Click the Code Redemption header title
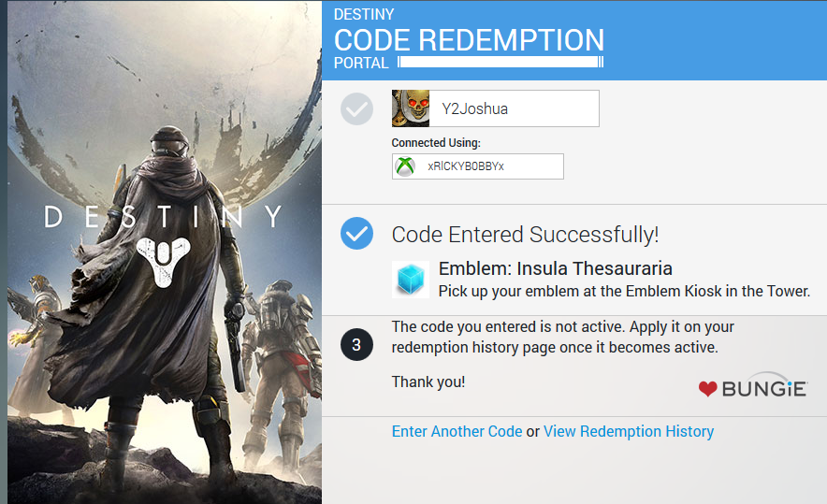The image size is (827, 504). 469,40
